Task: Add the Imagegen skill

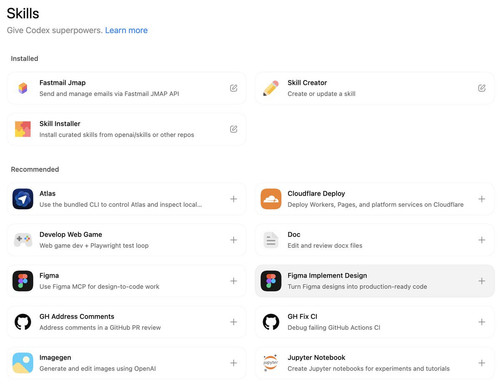Action: (x=234, y=363)
